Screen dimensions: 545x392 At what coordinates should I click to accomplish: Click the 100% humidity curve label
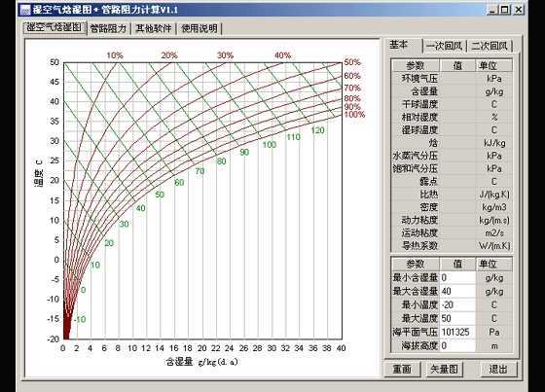coord(354,115)
